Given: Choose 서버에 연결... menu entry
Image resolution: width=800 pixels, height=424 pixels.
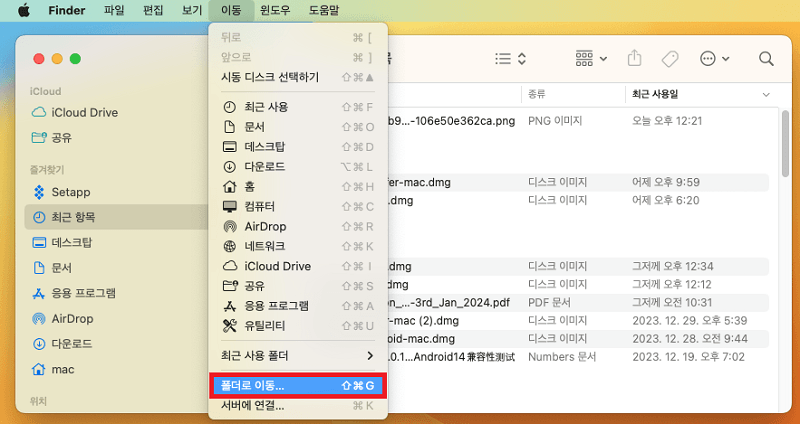Looking at the screenshot, I should click(x=298, y=406).
